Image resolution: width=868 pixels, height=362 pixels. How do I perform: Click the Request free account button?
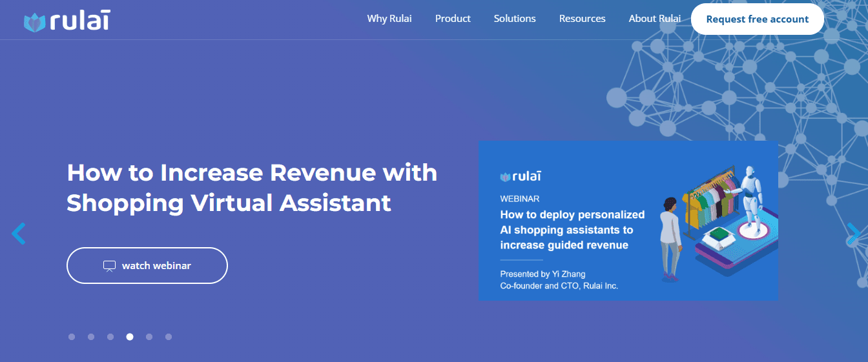click(758, 19)
